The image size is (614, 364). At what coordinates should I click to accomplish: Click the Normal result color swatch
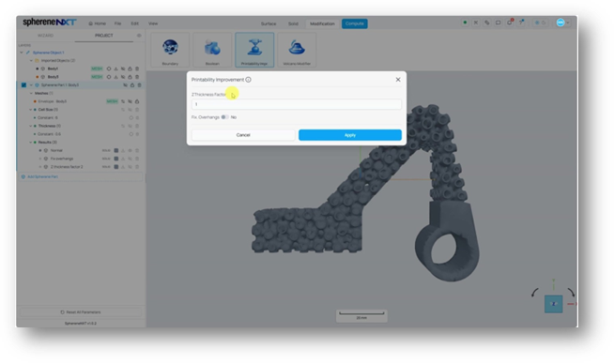[x=115, y=150]
